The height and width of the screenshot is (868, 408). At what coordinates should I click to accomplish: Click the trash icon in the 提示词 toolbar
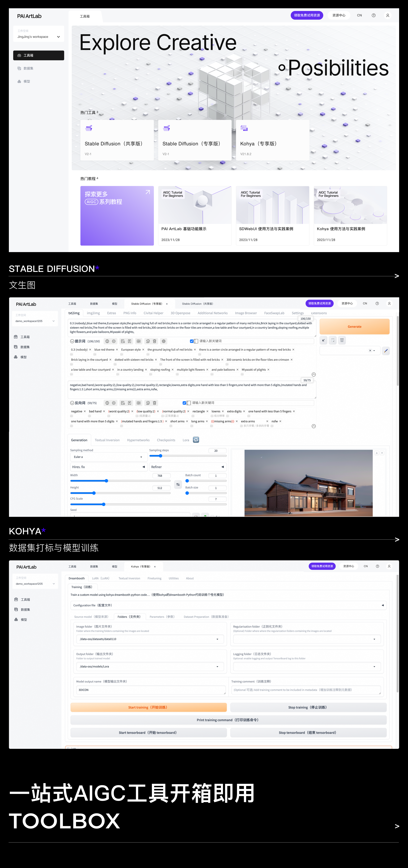coord(154,341)
